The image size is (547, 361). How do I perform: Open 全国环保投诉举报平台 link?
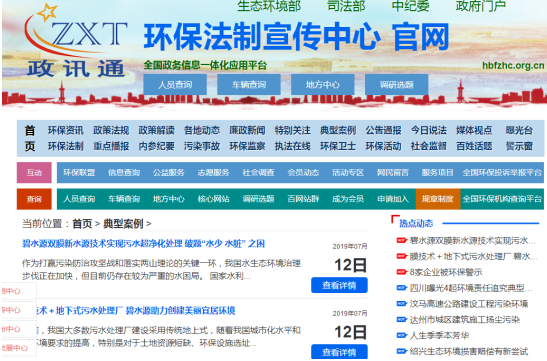[502, 172]
